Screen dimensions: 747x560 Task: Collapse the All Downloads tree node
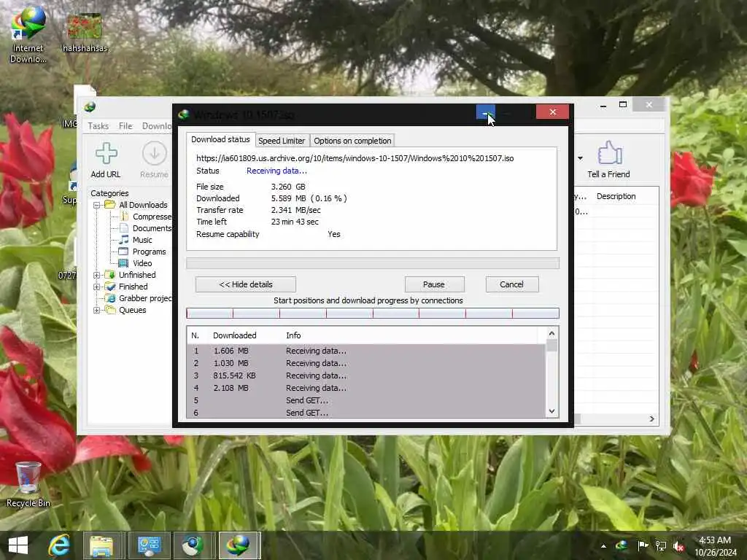[97, 205]
